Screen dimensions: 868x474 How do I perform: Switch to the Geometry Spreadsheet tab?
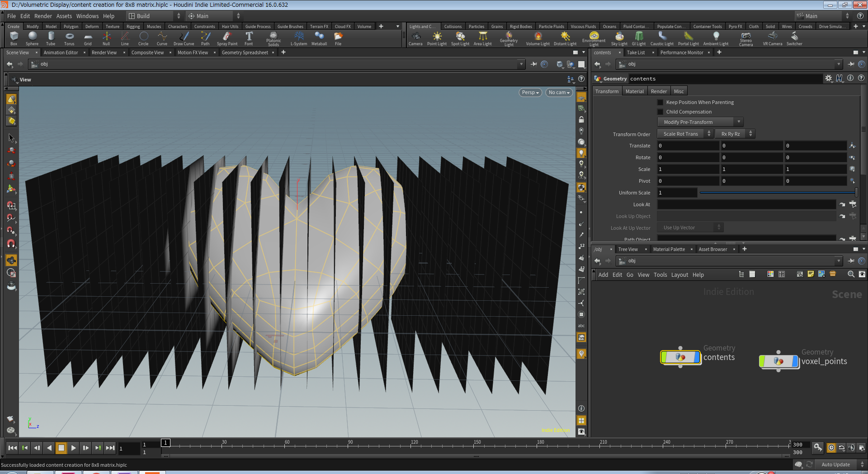[245, 52]
